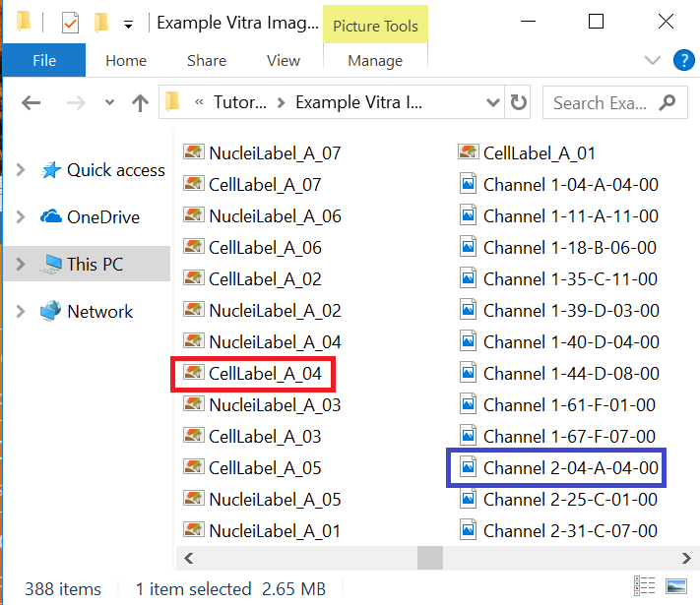700x605 pixels.
Task: Open the Manage tab under Picture Tools
Action: (x=375, y=60)
